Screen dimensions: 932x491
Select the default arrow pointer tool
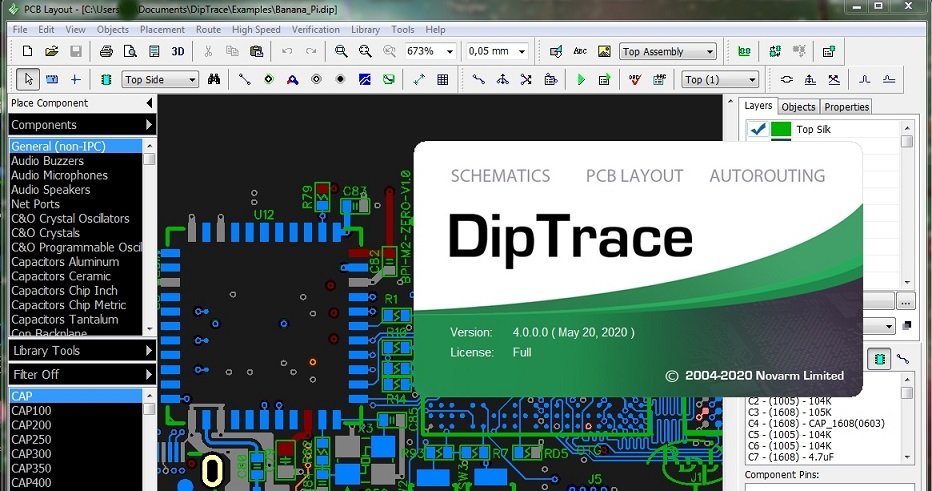28,79
